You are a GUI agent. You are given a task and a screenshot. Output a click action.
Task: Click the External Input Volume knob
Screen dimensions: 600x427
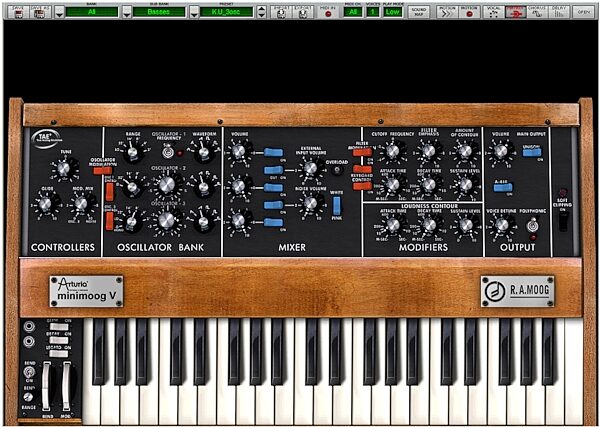(x=310, y=168)
